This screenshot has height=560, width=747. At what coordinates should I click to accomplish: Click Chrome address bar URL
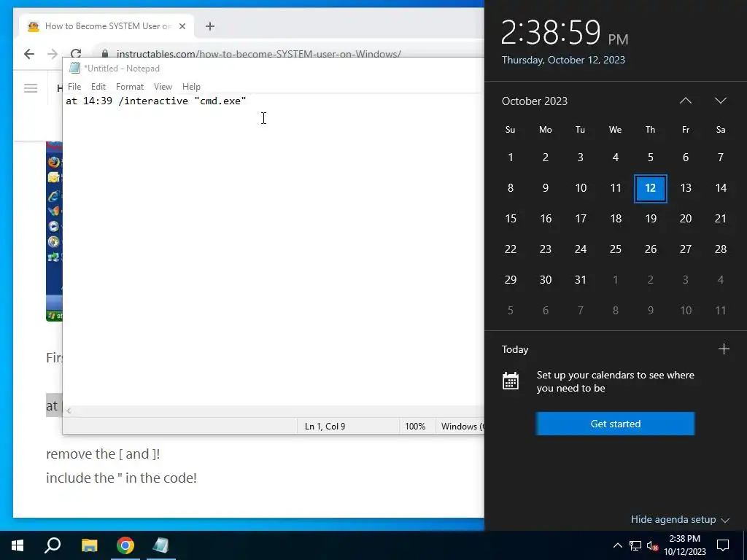(x=259, y=54)
